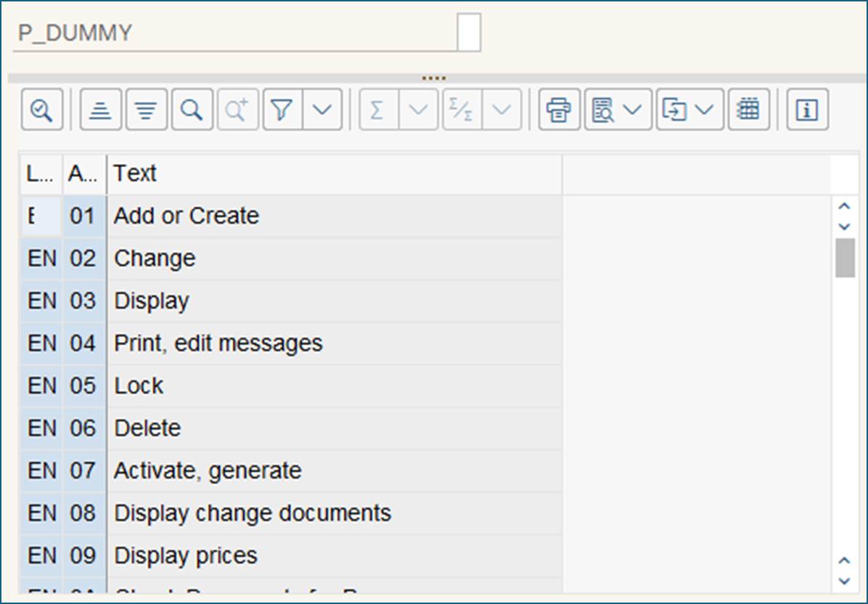
Task: Expand the filter options dropdown arrow
Action: (322, 110)
